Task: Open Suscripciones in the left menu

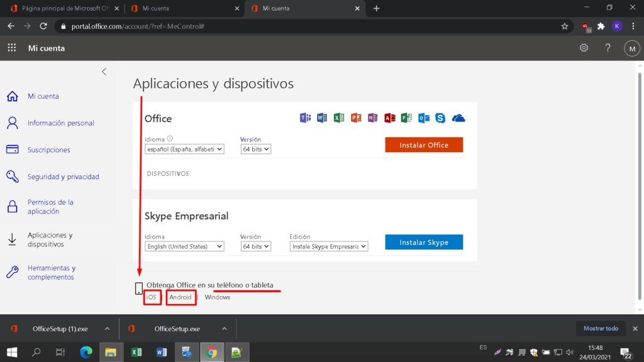Action: pos(48,150)
